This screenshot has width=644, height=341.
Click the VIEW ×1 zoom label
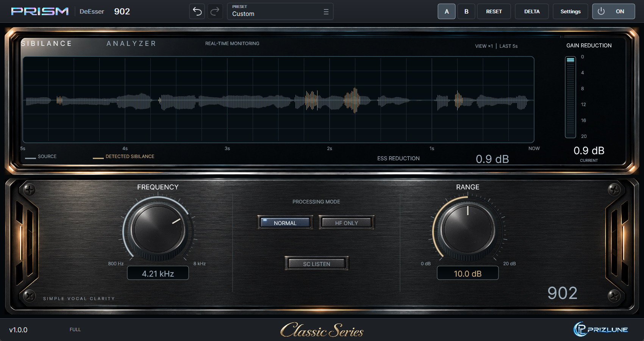[484, 46]
